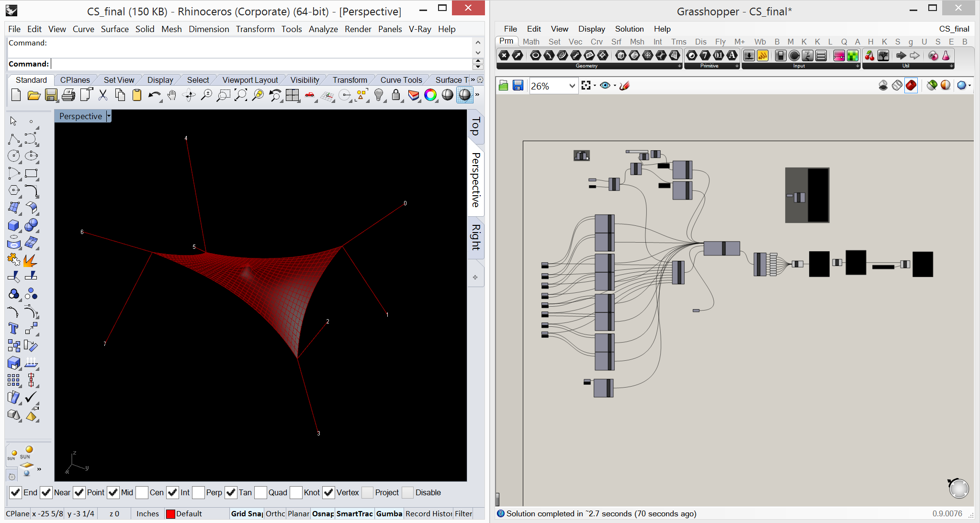Toggle the Perp osnap checkbox

[x=199, y=492]
